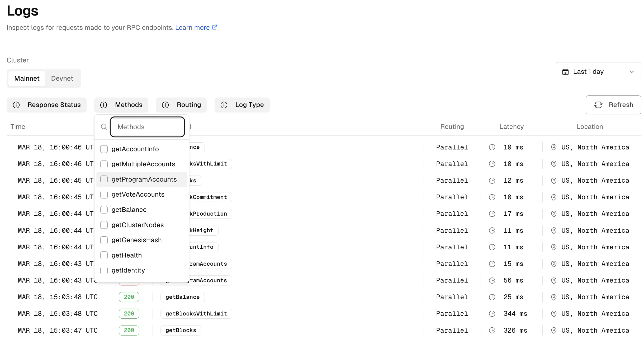Focus the Methods search input field

click(147, 127)
